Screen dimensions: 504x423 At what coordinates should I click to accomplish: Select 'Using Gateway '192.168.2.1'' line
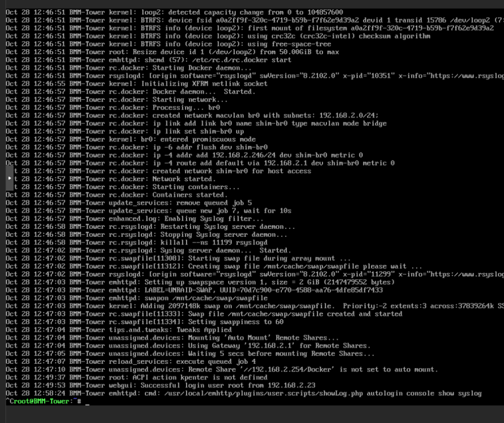[188, 346]
